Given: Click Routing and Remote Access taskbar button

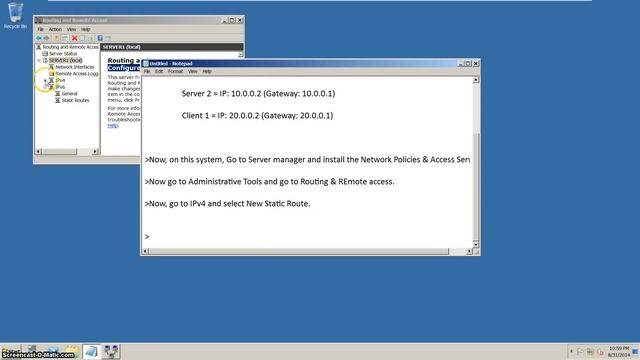Looking at the screenshot, I should point(111,351).
